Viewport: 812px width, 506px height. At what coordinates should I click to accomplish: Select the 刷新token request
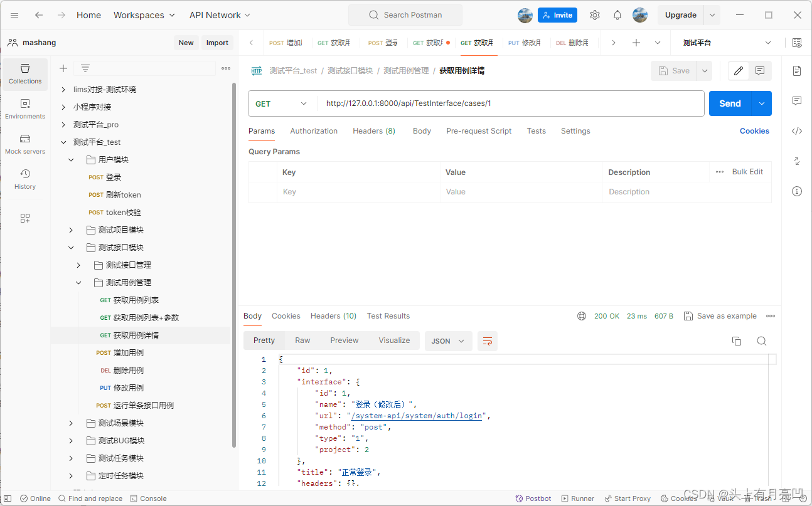click(x=115, y=195)
